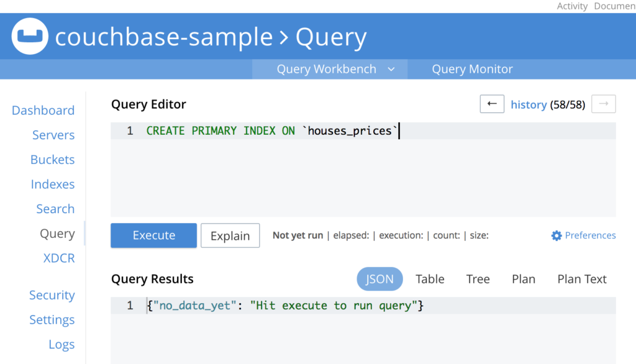Switch to Query Monitor tab
The width and height of the screenshot is (636, 364).
tap(472, 69)
